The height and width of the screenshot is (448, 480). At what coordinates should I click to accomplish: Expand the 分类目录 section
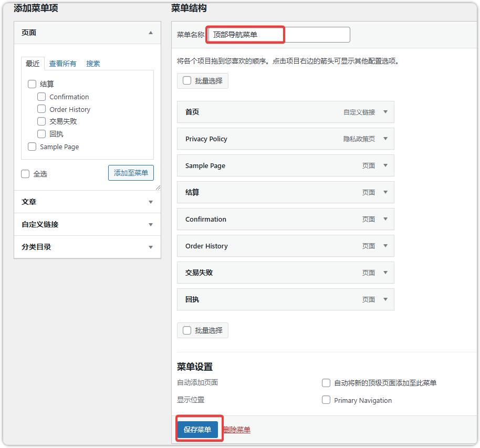pos(151,247)
